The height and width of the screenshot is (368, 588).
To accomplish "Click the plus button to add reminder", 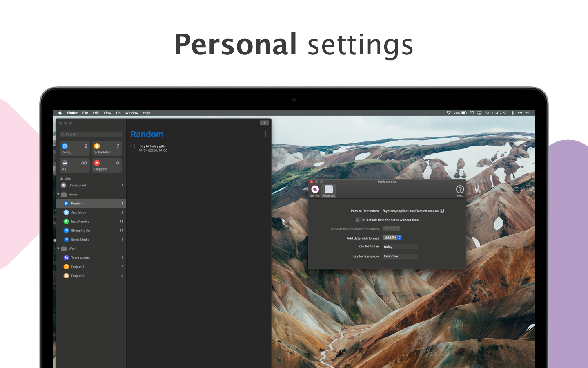I will [x=265, y=123].
